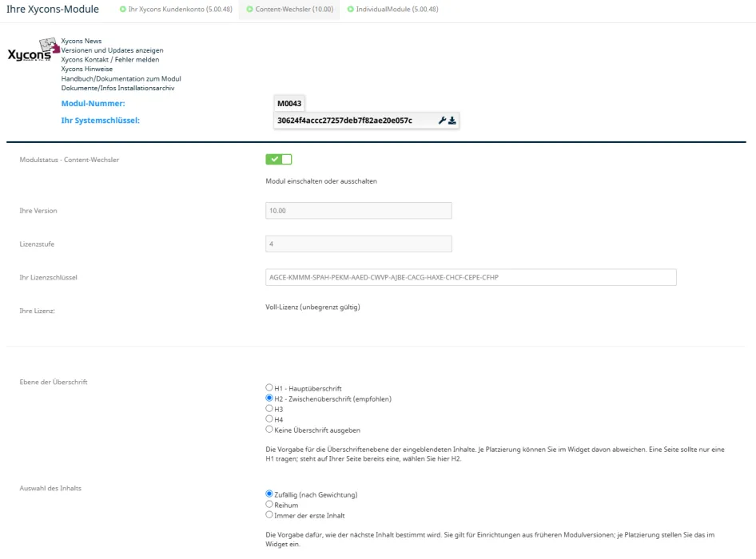Click the Ihre Xycons-Module heading

point(53,9)
